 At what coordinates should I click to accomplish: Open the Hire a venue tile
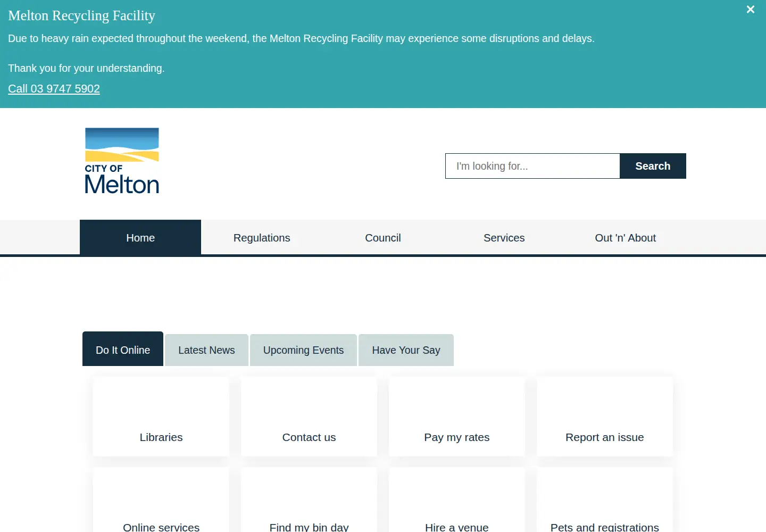point(457,500)
